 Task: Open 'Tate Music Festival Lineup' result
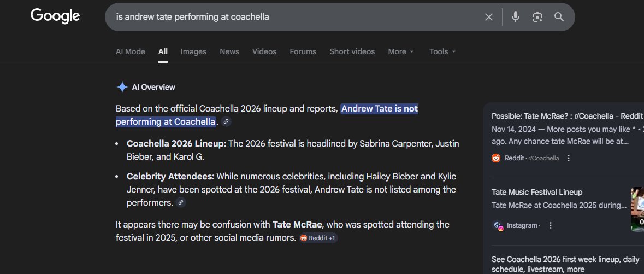coord(537,192)
